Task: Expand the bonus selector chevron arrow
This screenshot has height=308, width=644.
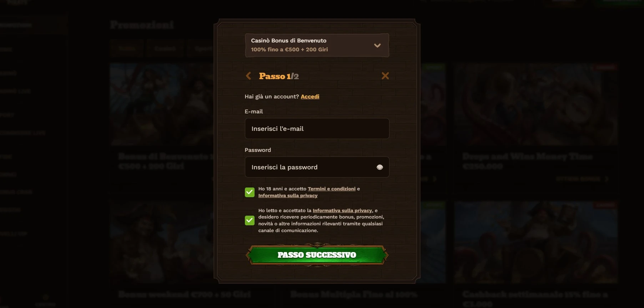Action: [x=377, y=46]
